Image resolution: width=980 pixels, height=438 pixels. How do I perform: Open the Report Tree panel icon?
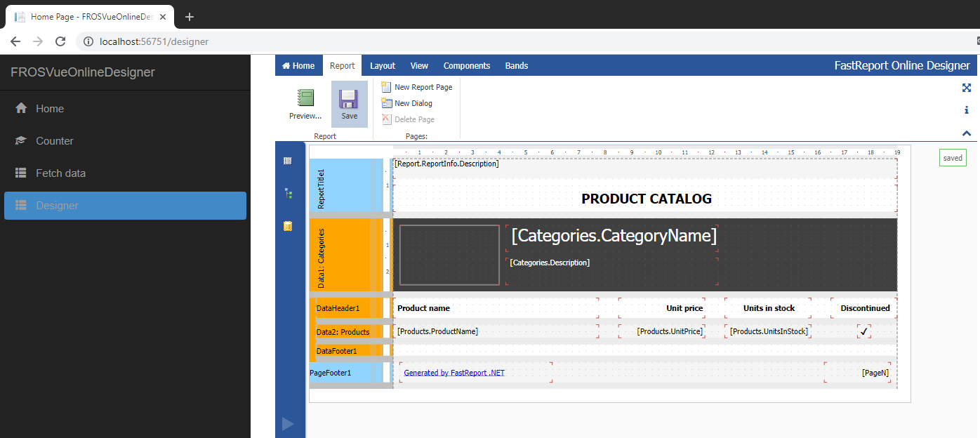(288, 194)
